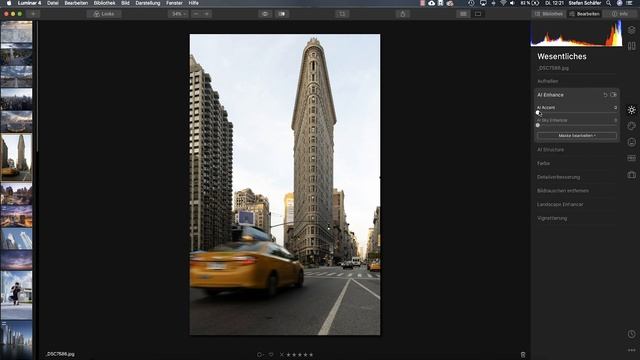Screen dimensions: 640x360
Task: Select the walking man thumbnail in filmstrip
Action: 16,295
